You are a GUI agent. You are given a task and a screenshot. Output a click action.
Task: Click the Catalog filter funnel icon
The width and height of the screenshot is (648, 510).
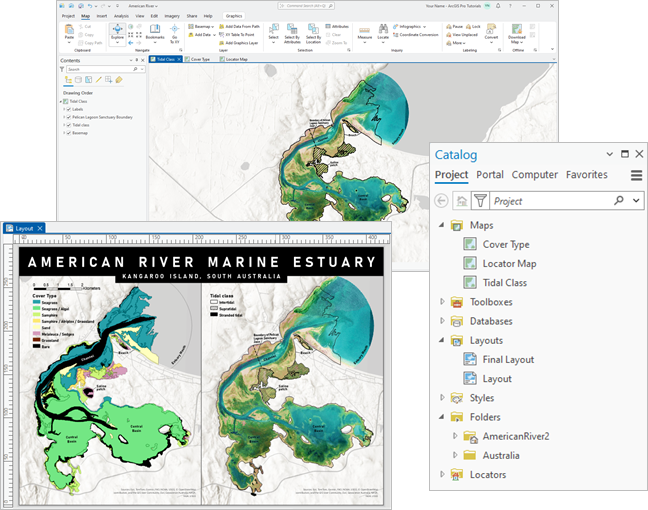[x=478, y=201]
